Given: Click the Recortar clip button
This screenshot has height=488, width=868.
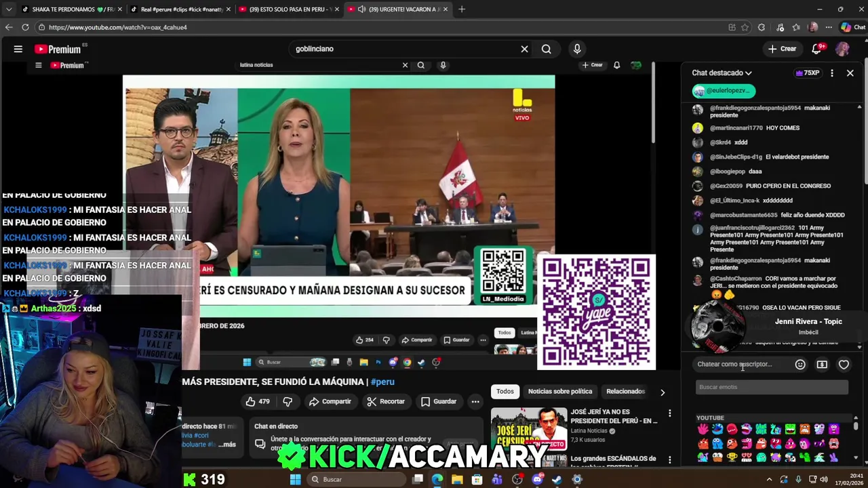Looking at the screenshot, I should [x=385, y=401].
